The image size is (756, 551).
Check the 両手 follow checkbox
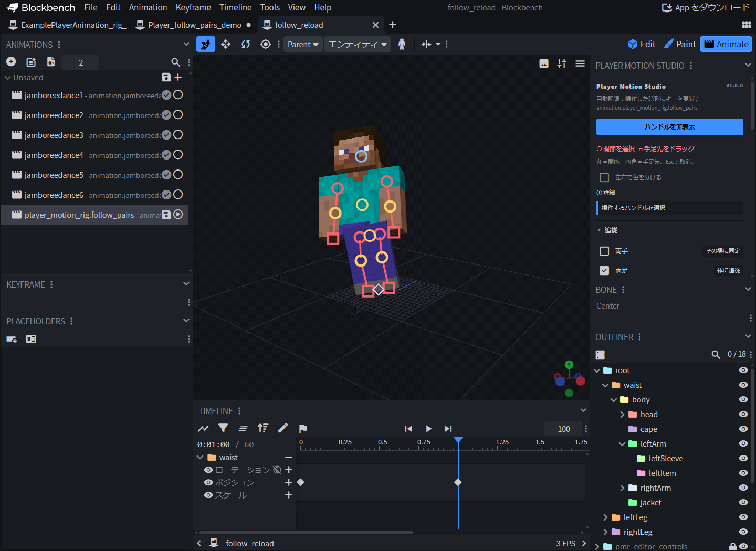tap(604, 251)
